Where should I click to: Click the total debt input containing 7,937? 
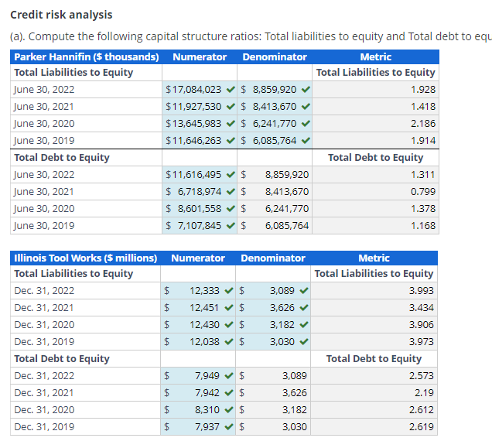coord(198,426)
